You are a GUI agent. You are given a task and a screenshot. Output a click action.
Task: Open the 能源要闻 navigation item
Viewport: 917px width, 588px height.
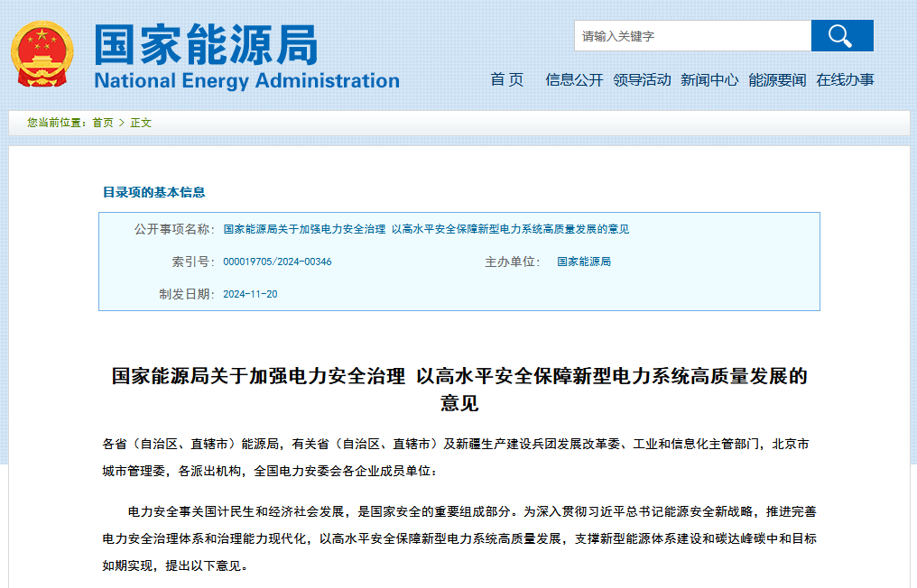[777, 79]
